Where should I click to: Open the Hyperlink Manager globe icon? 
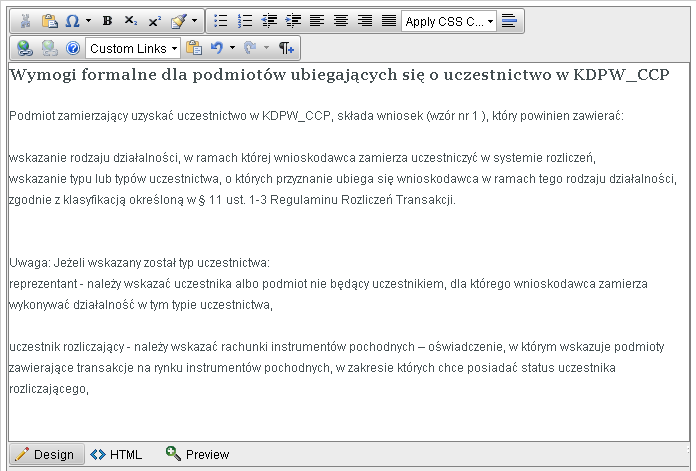(25, 48)
